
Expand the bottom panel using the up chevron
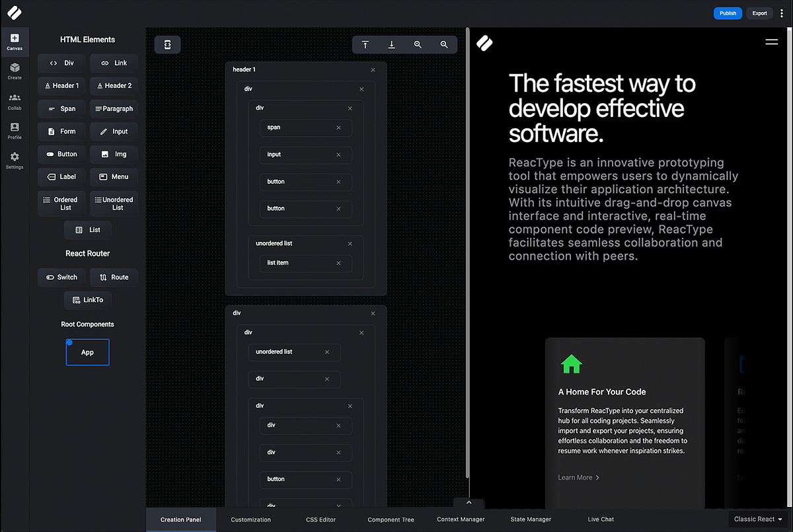469,502
